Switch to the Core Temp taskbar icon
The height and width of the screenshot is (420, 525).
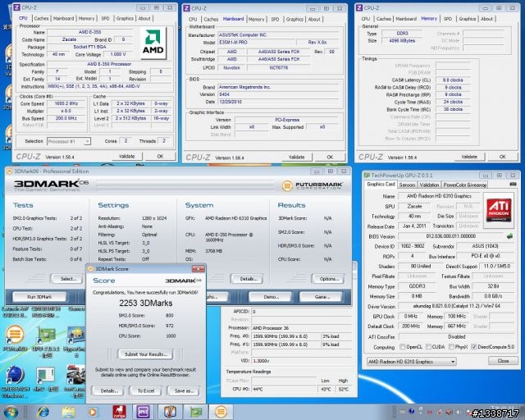[170, 412]
